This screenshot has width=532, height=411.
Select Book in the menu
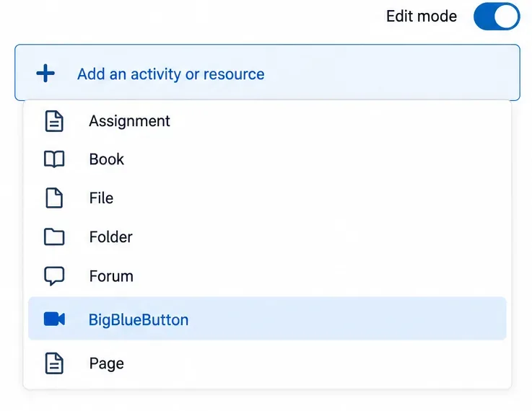tap(267, 159)
